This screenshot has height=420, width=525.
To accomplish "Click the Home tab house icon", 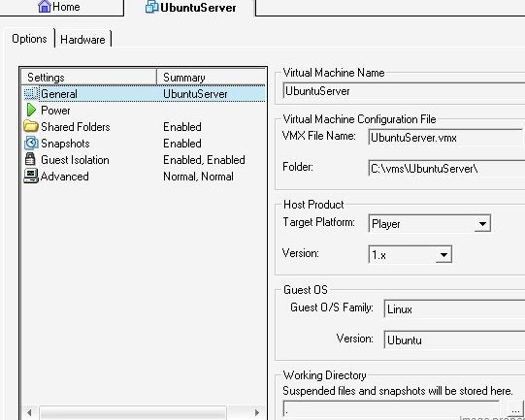I will [x=45, y=7].
